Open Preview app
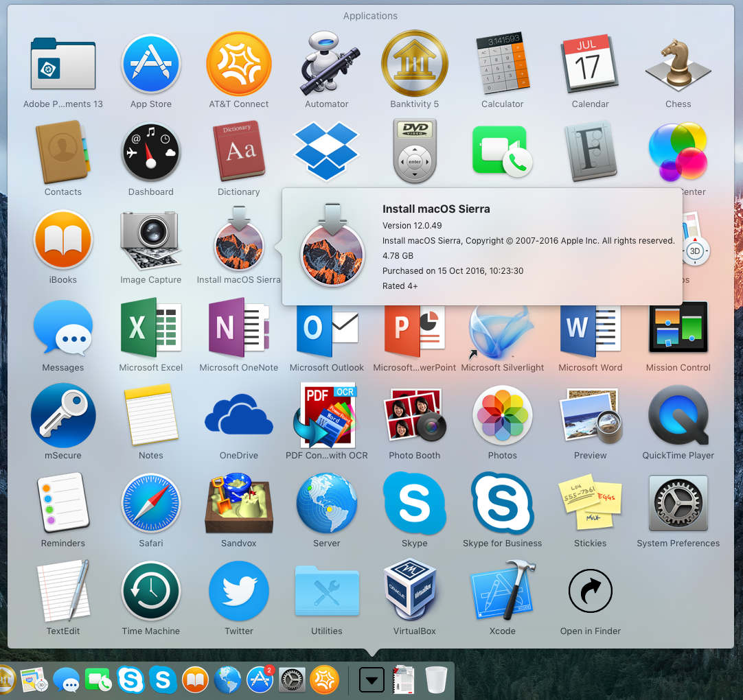Screen dimensions: 743x700 [x=591, y=415]
